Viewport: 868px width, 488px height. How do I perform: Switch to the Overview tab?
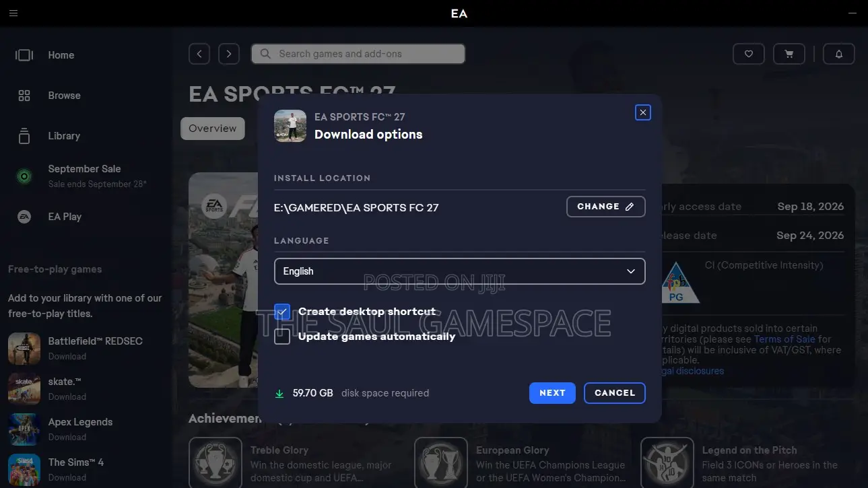coord(213,129)
